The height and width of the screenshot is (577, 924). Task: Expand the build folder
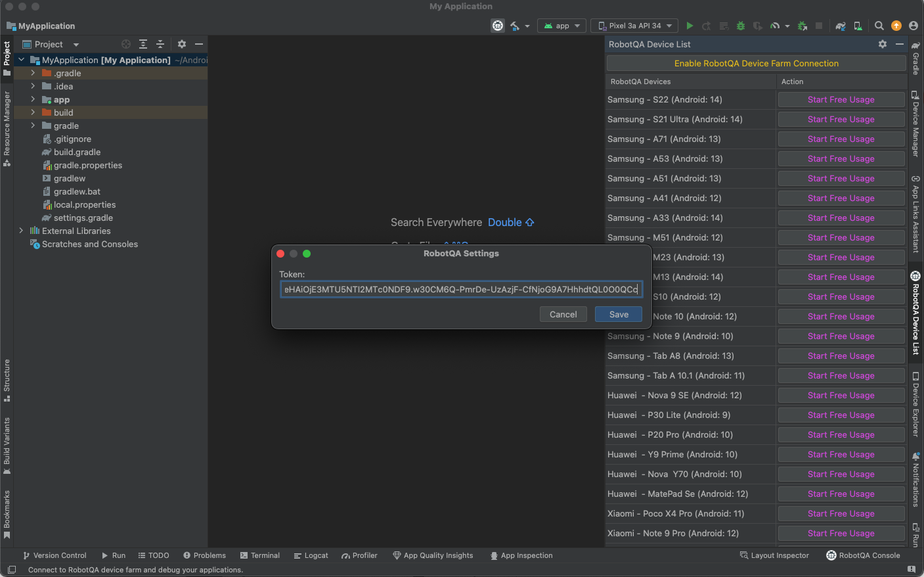coord(33,112)
